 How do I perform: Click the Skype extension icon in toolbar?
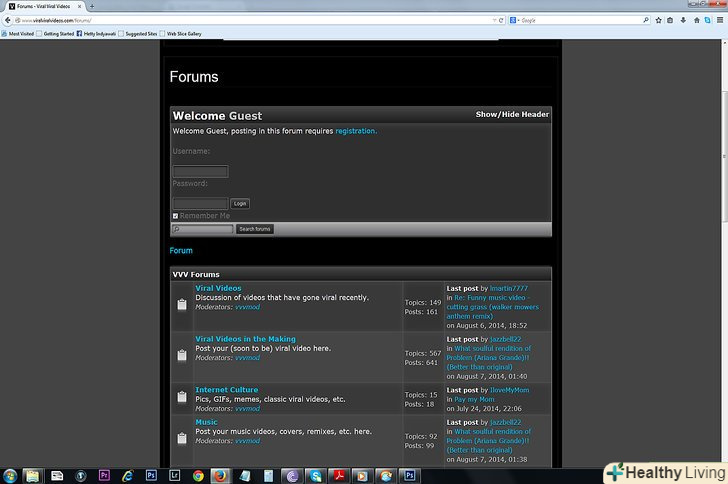(708, 20)
